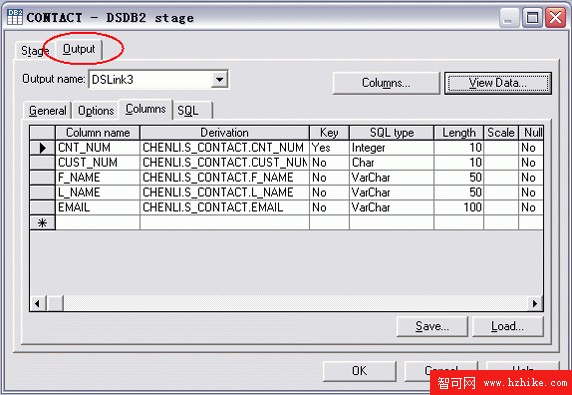
Task: Click derivation CHENLI.S_CONTACT.L_NAME
Action: tap(224, 193)
